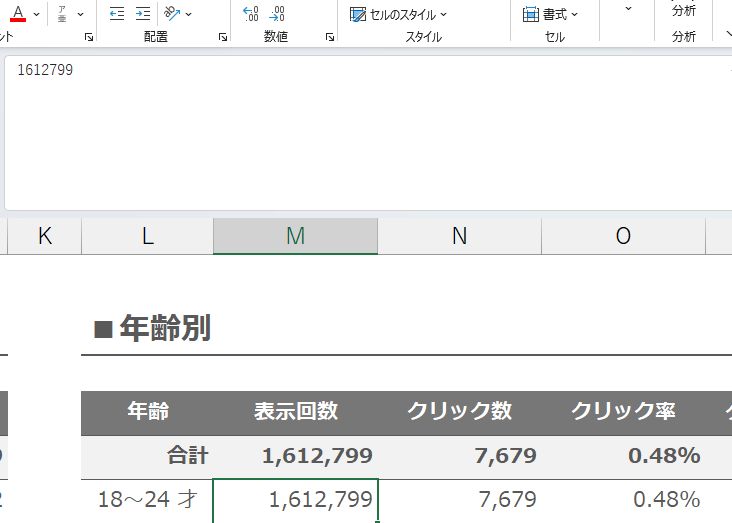Select the column L header
This screenshot has height=523, width=732.
pyautogui.click(x=147, y=236)
